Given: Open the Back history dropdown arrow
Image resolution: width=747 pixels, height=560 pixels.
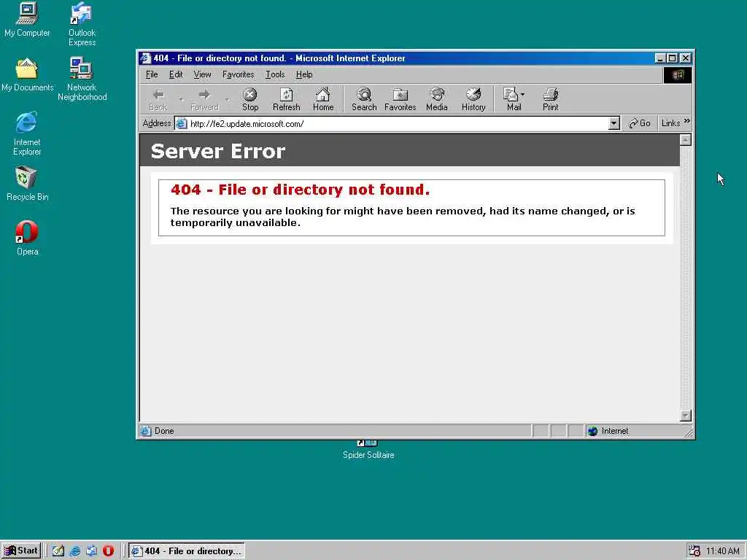Looking at the screenshot, I should tap(182, 99).
